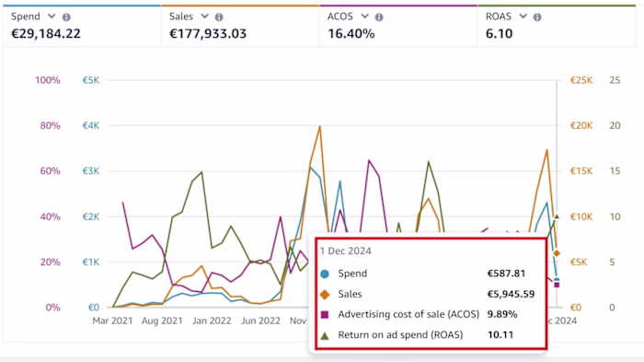Image resolution: width=644 pixels, height=362 pixels.
Task: Click the orange Sales diamond marker on the chart
Action: pyautogui.click(x=557, y=253)
